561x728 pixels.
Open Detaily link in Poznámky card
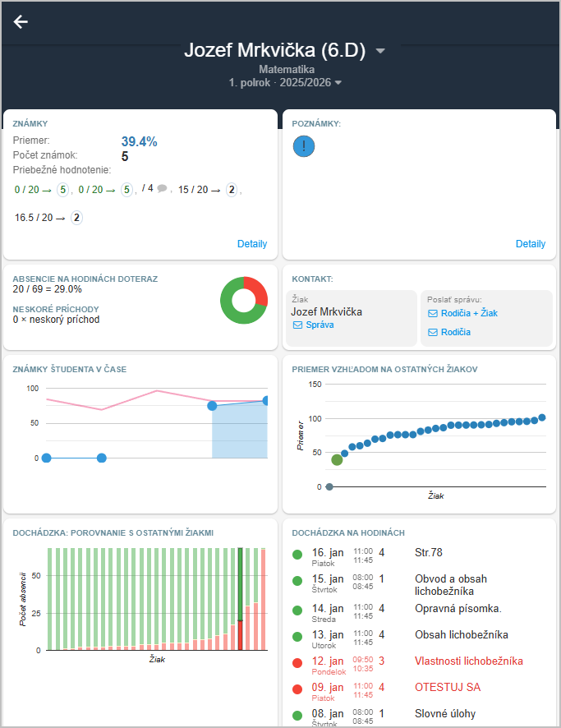[x=530, y=244]
